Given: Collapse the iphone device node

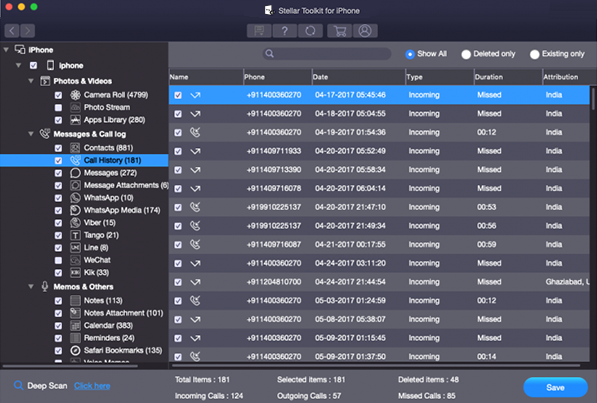Looking at the screenshot, I should click(18, 66).
